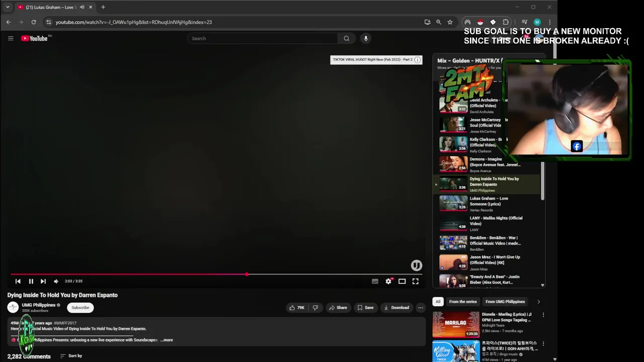Skip to the previous video

coord(18,281)
